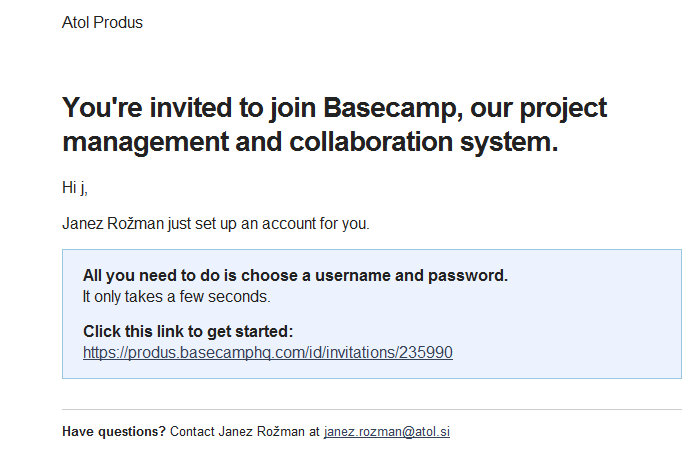Screen dimensions: 685x456
Task: Click the "Contact Janez Rožman at" footer text
Action: [245, 432]
